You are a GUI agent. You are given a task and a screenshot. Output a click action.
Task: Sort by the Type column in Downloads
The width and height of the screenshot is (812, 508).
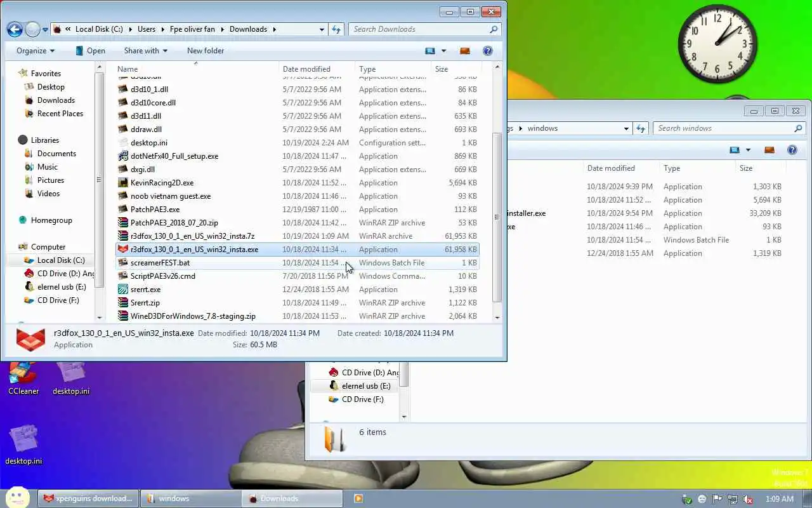click(393, 69)
